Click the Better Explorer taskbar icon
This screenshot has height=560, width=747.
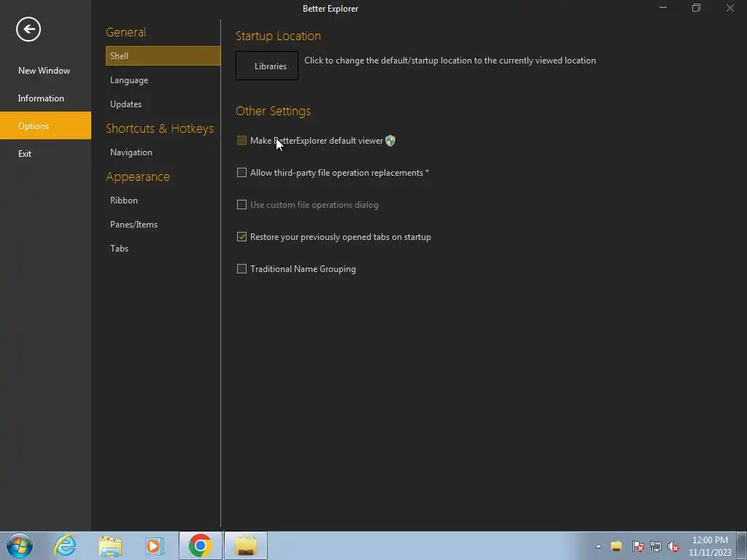click(246, 545)
